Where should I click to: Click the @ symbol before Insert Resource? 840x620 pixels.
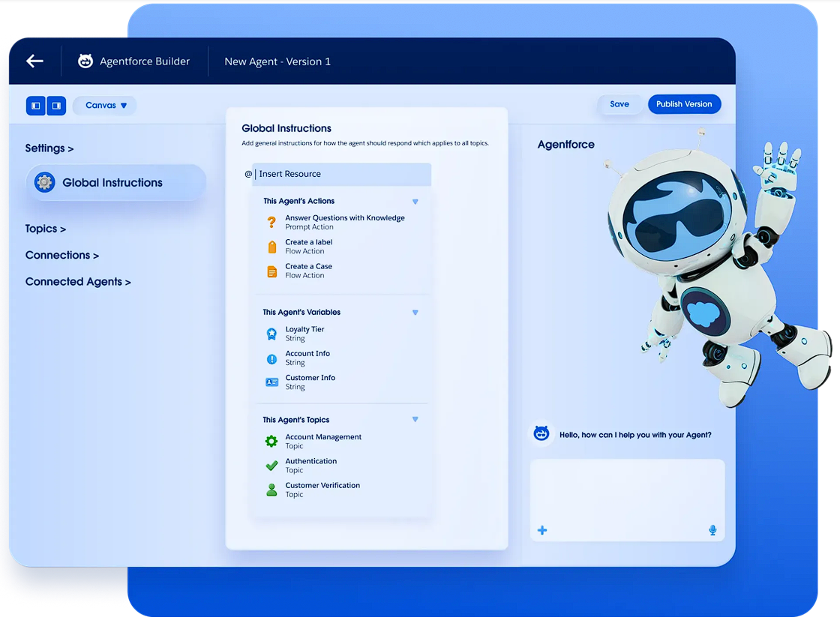coord(248,174)
